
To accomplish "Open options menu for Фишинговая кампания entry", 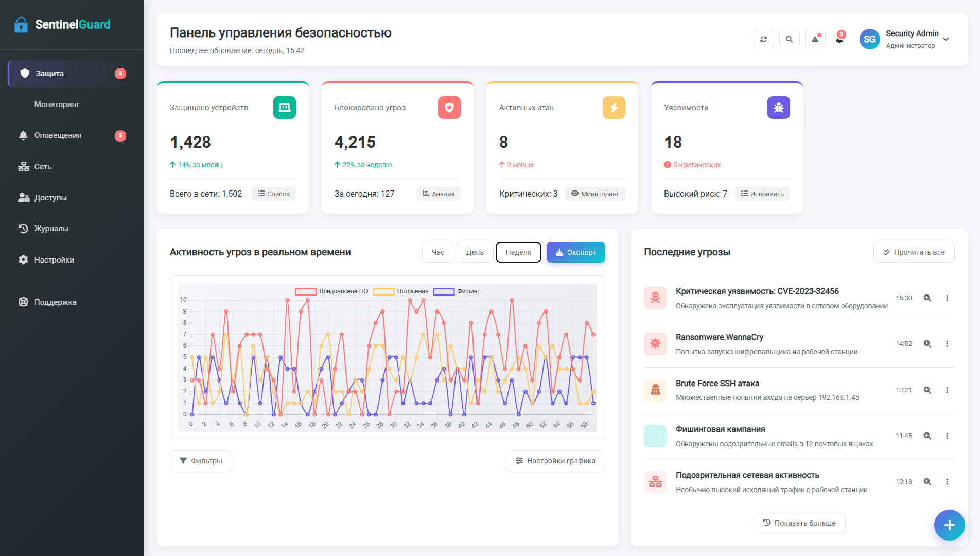I will pyautogui.click(x=947, y=436).
